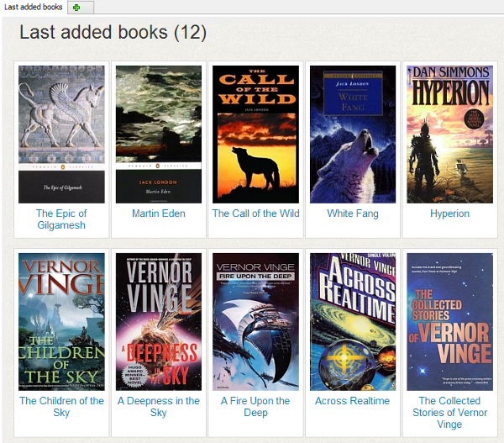Viewport: 504px width, 443px height.
Task: Open the Martin Eden cover thumbnail
Action: (159, 134)
